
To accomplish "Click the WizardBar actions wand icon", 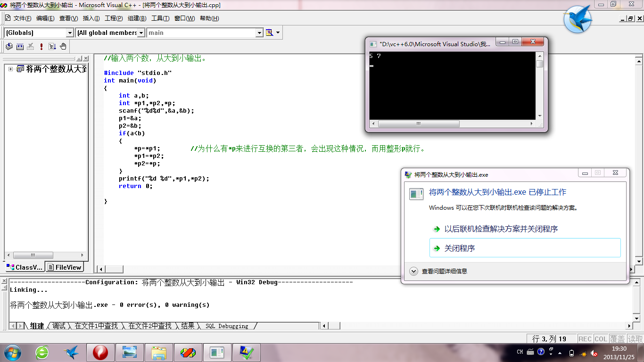I will pyautogui.click(x=270, y=33).
